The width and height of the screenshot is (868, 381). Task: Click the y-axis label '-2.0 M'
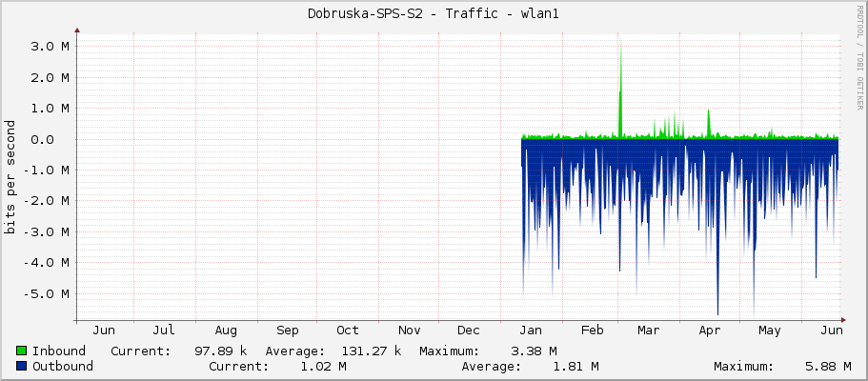pos(47,200)
